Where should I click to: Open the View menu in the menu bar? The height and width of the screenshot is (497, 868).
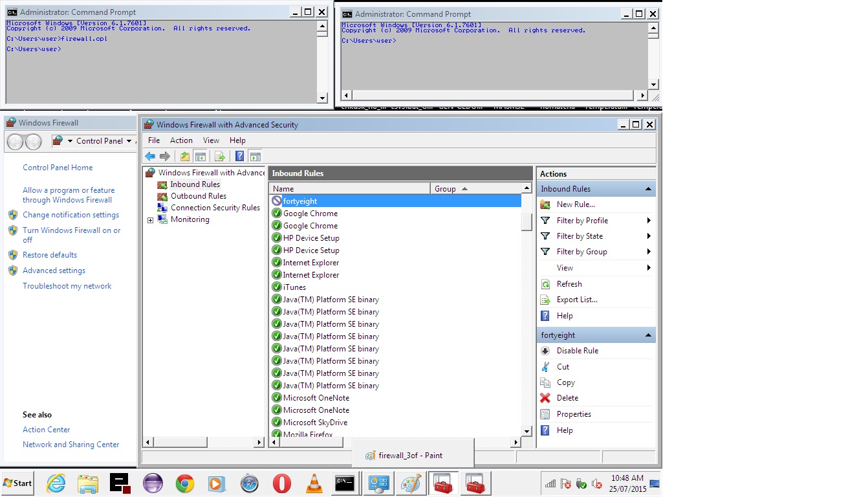pyautogui.click(x=211, y=140)
